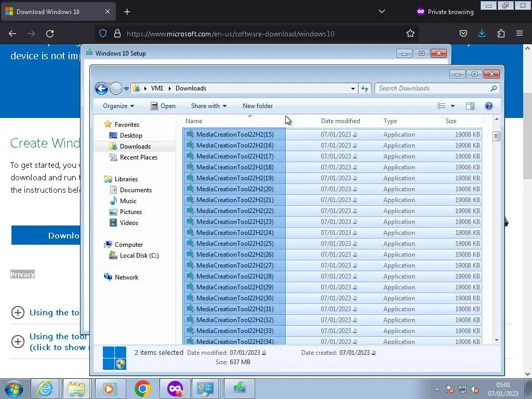Select Libraries in navigation pane

126,179
